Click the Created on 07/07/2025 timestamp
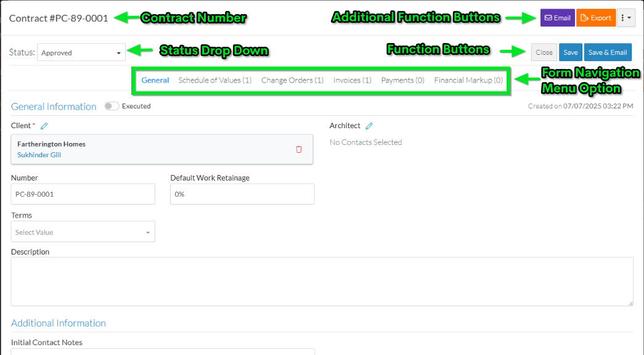The image size is (644, 355). 581,106
